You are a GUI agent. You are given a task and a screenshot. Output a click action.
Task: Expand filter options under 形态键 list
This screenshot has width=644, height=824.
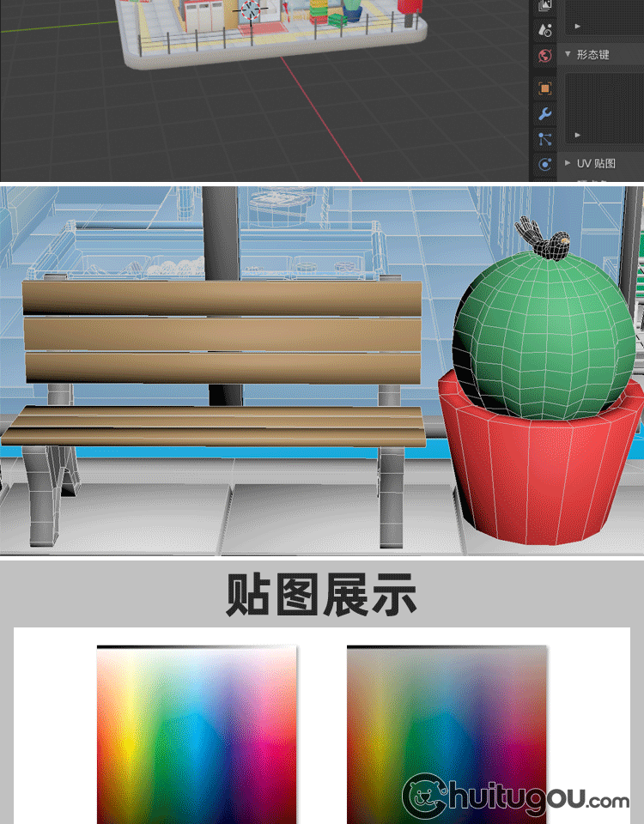click(x=578, y=135)
